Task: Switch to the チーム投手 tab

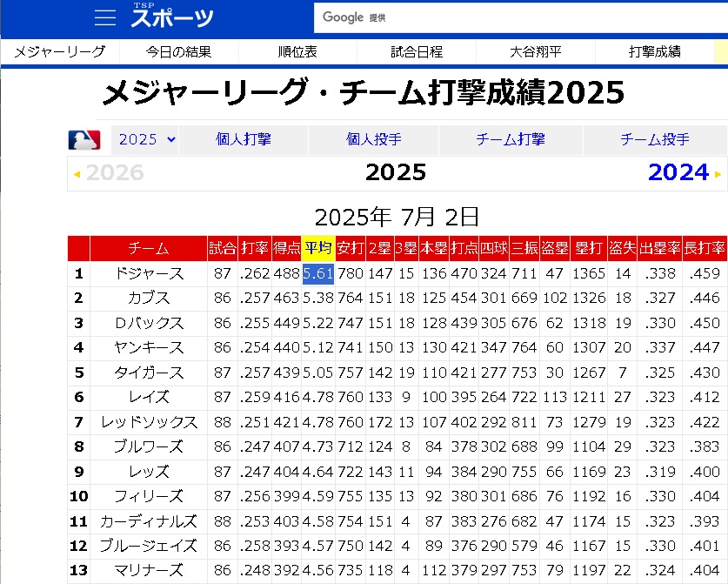Action: (655, 139)
